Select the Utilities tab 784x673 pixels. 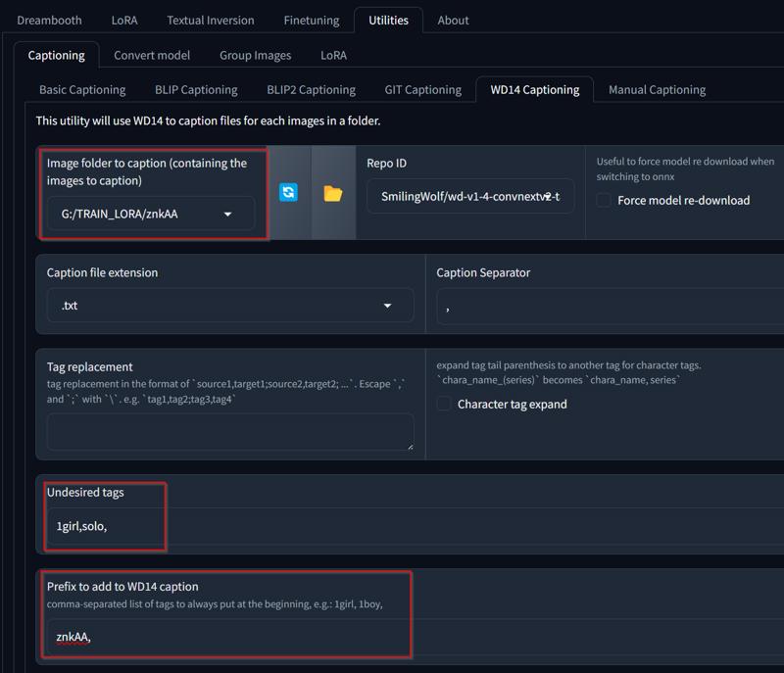point(388,20)
